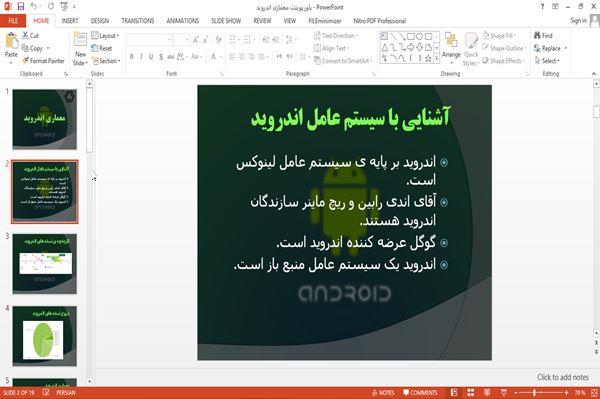Open the Nitro PDF Professional tab
600x399 pixels.
[x=380, y=21]
